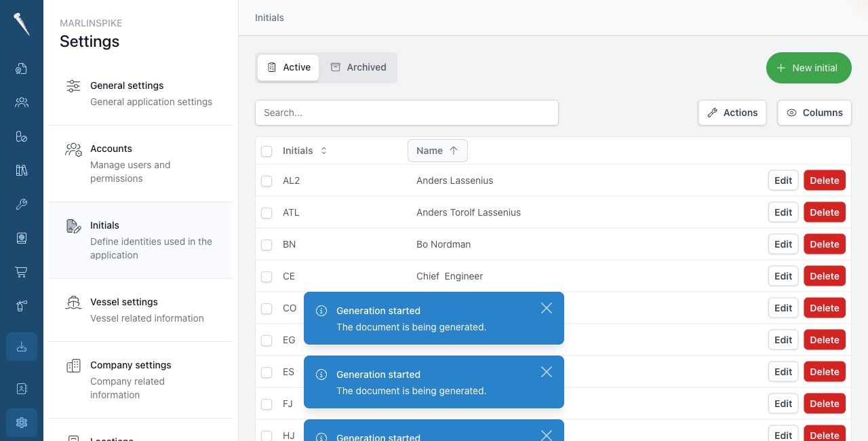Tick the checkbox for row BN

pyautogui.click(x=267, y=244)
